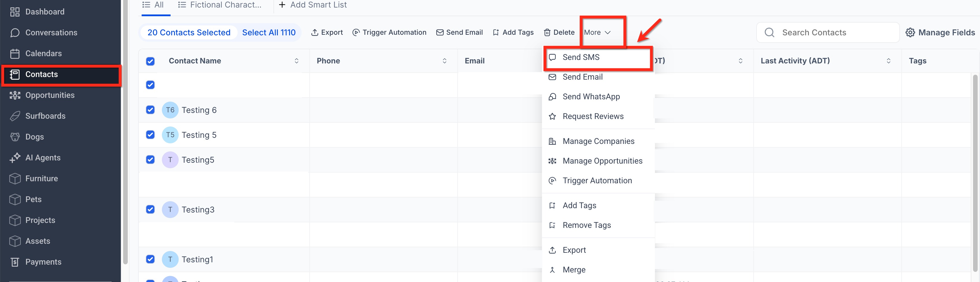
Task: Click the Surfboards sidebar icon
Action: click(x=15, y=116)
